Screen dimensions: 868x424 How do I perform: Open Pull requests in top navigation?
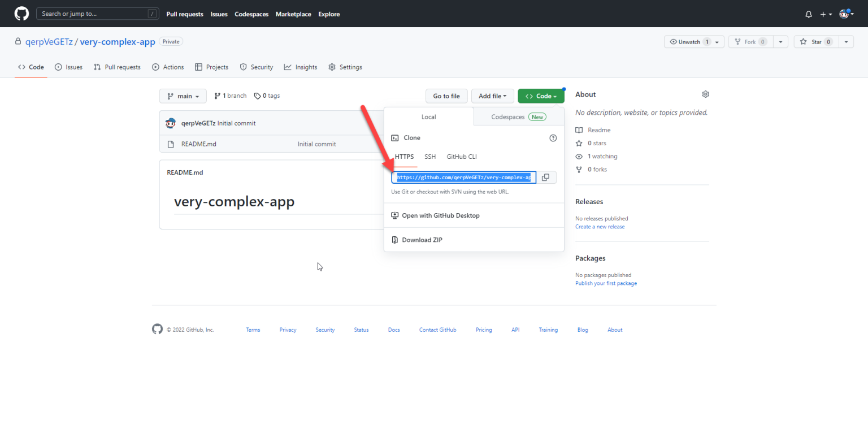[185, 14]
